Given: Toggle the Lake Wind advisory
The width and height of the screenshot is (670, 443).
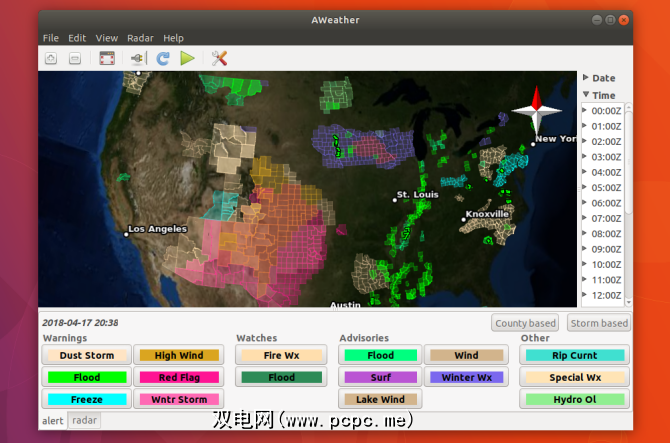Looking at the screenshot, I should click(380, 399).
